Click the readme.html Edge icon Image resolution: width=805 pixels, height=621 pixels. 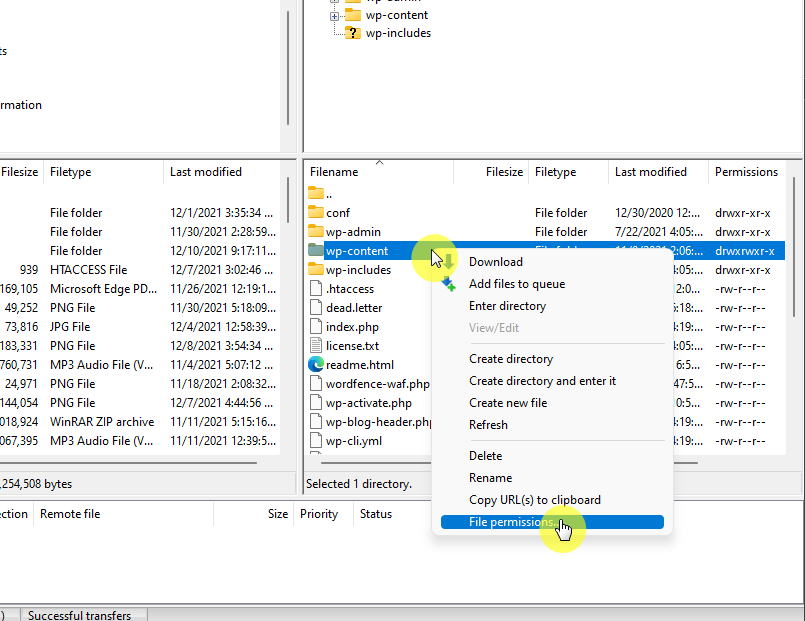316,364
